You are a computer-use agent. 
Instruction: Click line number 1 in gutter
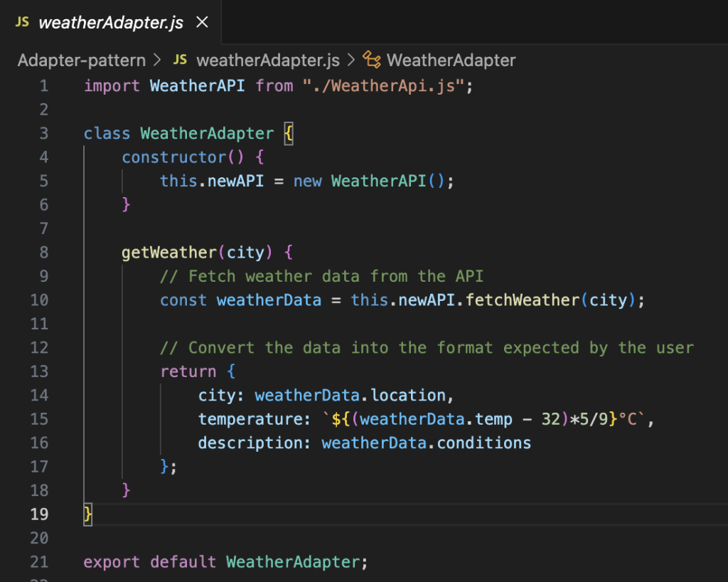point(43,86)
